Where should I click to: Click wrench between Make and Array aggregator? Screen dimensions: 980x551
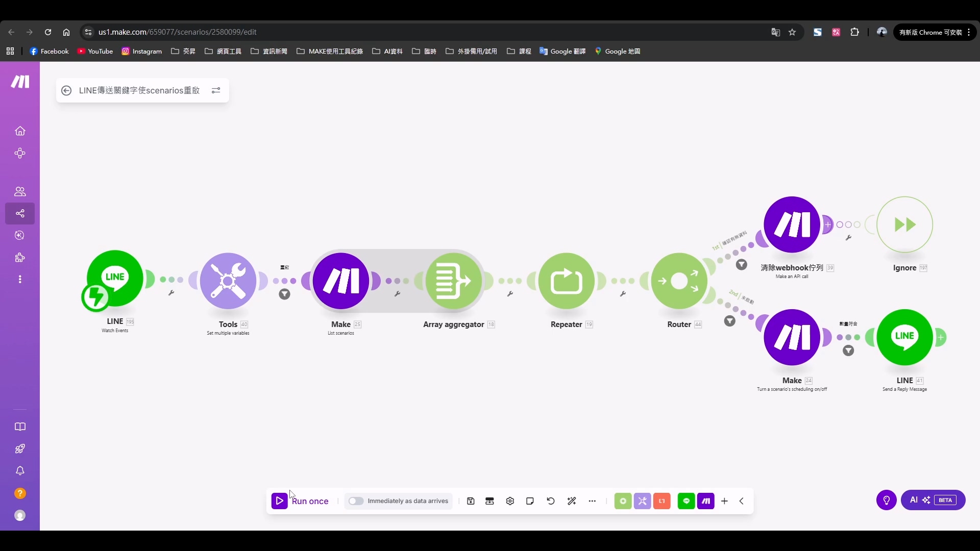397,294
